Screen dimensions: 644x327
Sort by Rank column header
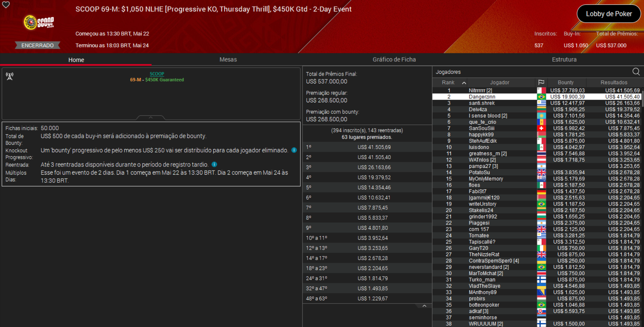pyautogui.click(x=448, y=82)
